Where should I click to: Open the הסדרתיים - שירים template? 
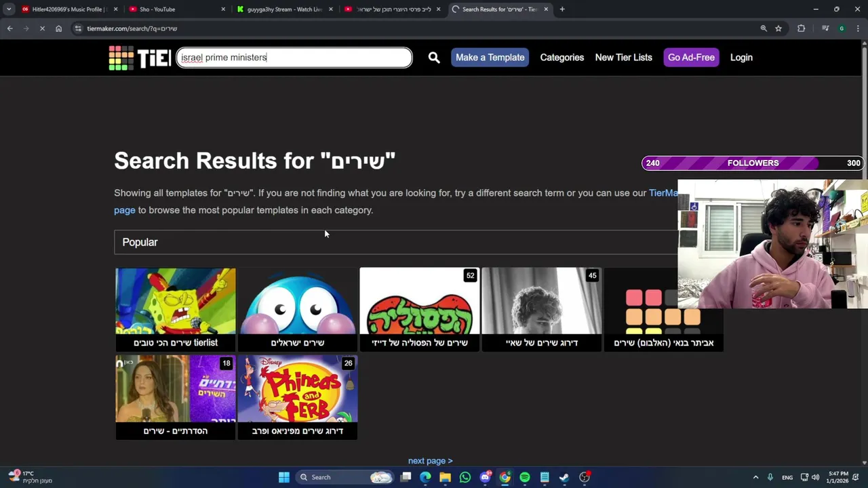(176, 397)
